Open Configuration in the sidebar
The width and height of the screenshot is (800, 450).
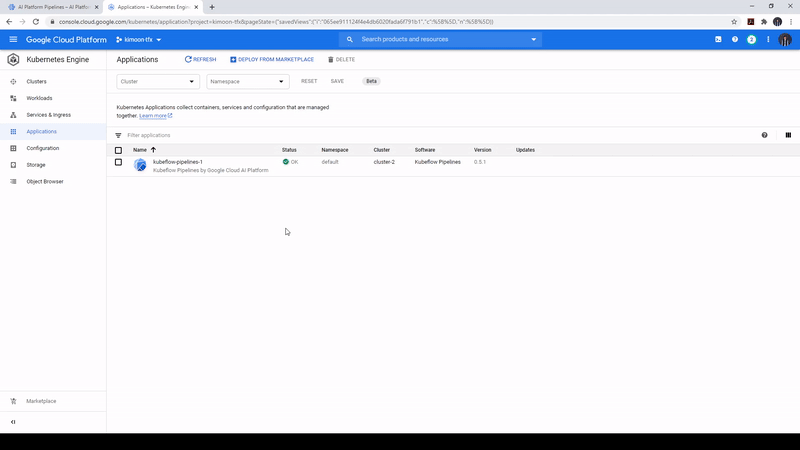(x=43, y=148)
